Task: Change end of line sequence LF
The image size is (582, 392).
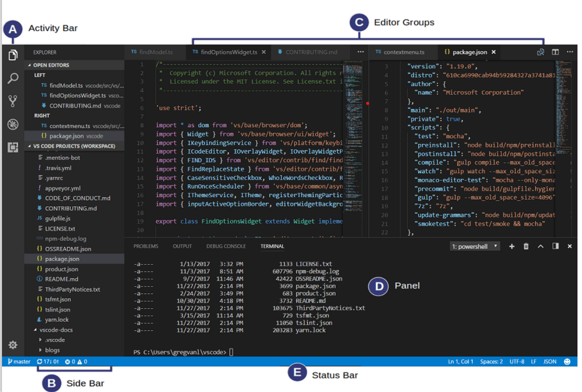Action: [533, 361]
